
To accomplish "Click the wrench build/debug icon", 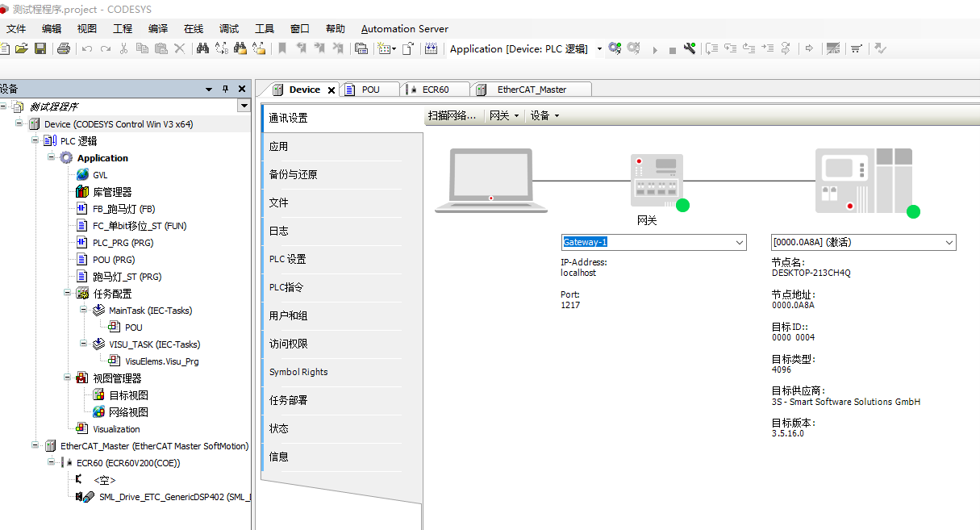I will coord(690,48).
